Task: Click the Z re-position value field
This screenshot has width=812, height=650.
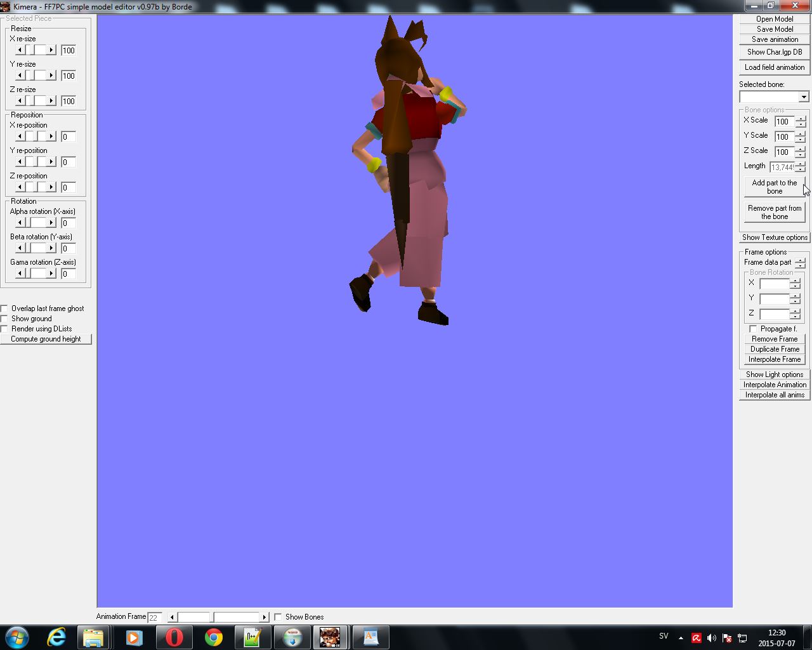Action: 69,187
